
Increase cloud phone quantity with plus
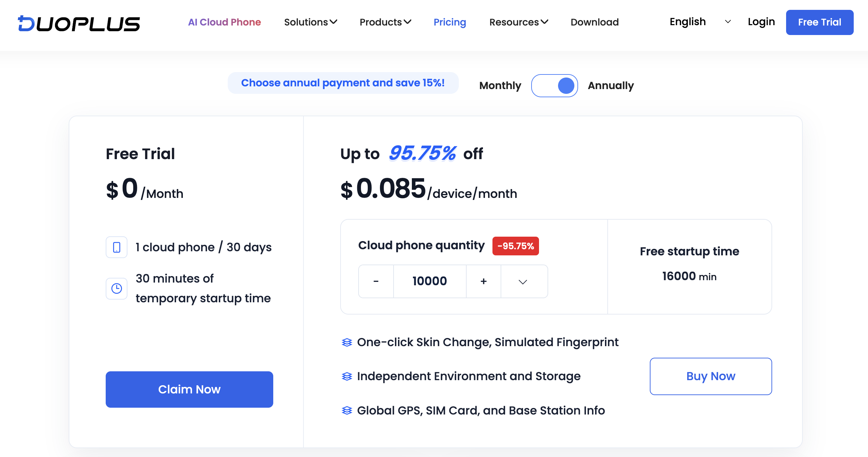tap(484, 282)
